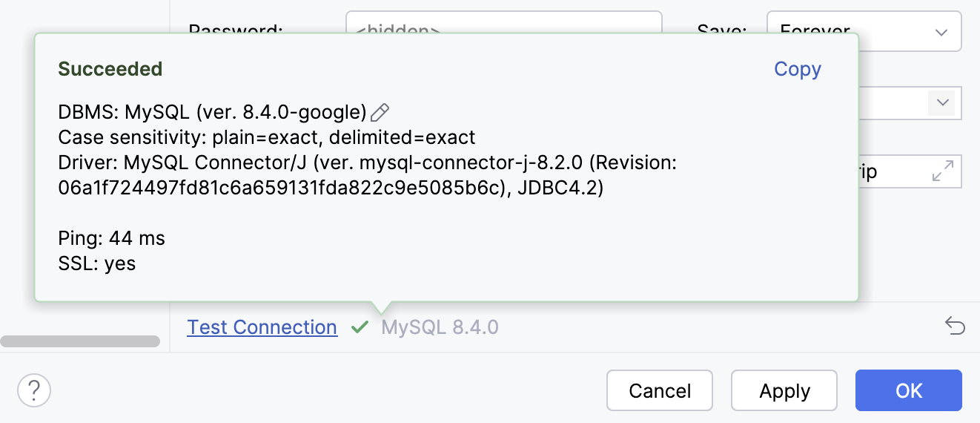Click the Ping: 44 ms line
Image resolution: width=980 pixels, height=423 pixels.
click(x=112, y=238)
